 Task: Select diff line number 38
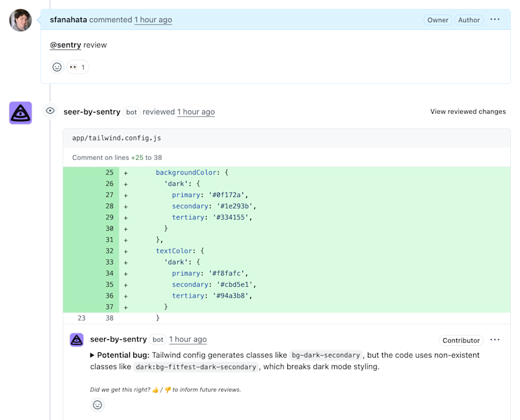click(109, 318)
